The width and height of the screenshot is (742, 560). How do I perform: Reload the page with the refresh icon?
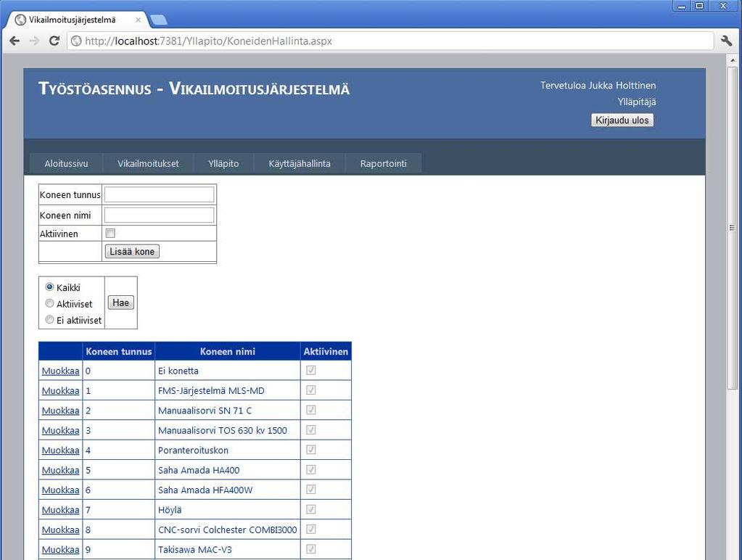pos(54,41)
